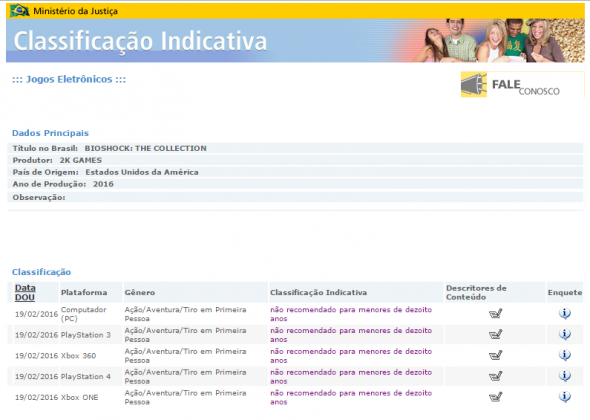This screenshot has height=420, width=590.
Task: Select producer value 2K GAMES
Action: point(81,160)
